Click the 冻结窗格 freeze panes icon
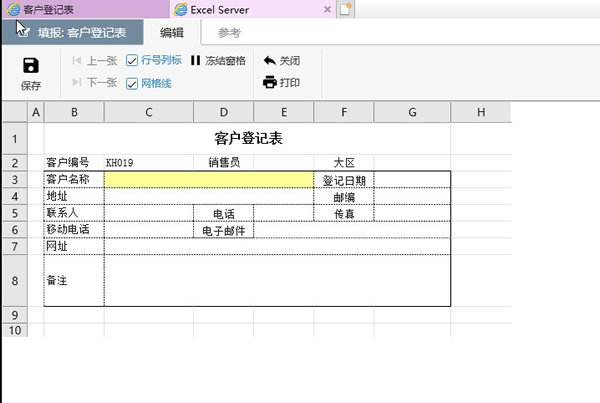The height and width of the screenshot is (403, 600). (196, 60)
